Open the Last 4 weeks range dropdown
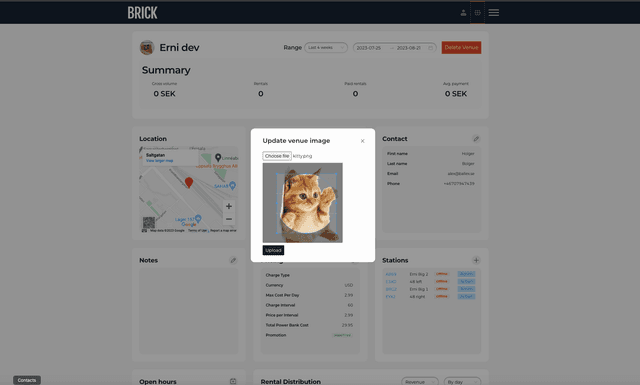Image resolution: width=640 pixels, height=385 pixels. (326, 48)
